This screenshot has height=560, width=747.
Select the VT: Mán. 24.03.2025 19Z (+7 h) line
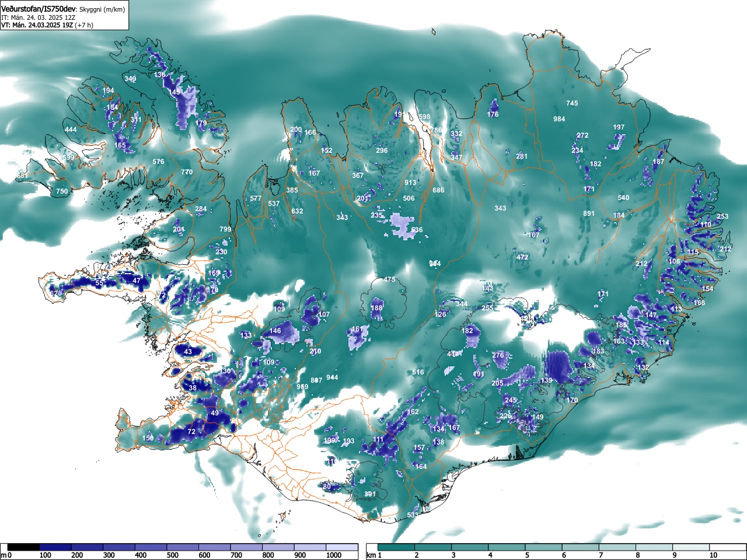point(47,25)
